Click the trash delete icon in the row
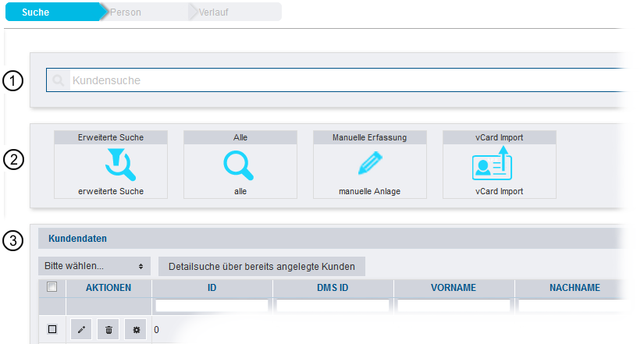This screenshot has width=644, height=344. point(109,330)
